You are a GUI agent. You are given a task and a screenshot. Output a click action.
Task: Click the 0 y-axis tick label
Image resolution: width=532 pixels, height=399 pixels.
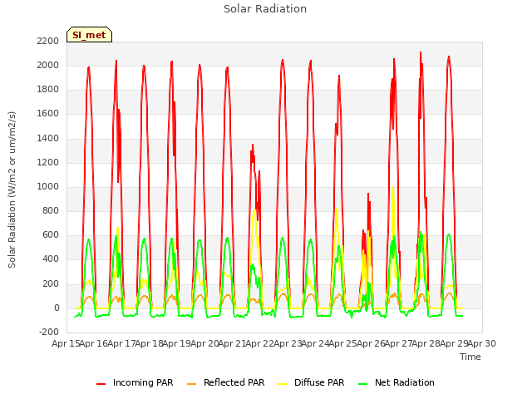[x=57, y=308]
